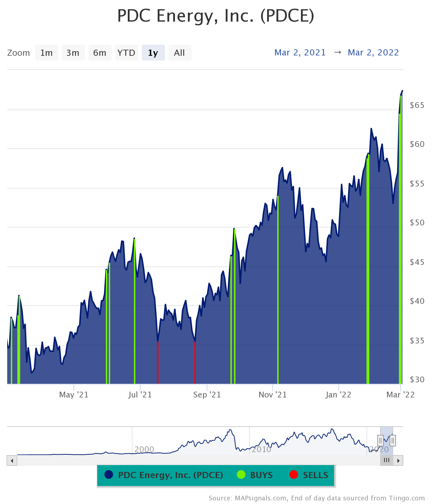Click the Sep '21 x-axis label
This screenshot has width=432, height=504.
point(207,395)
